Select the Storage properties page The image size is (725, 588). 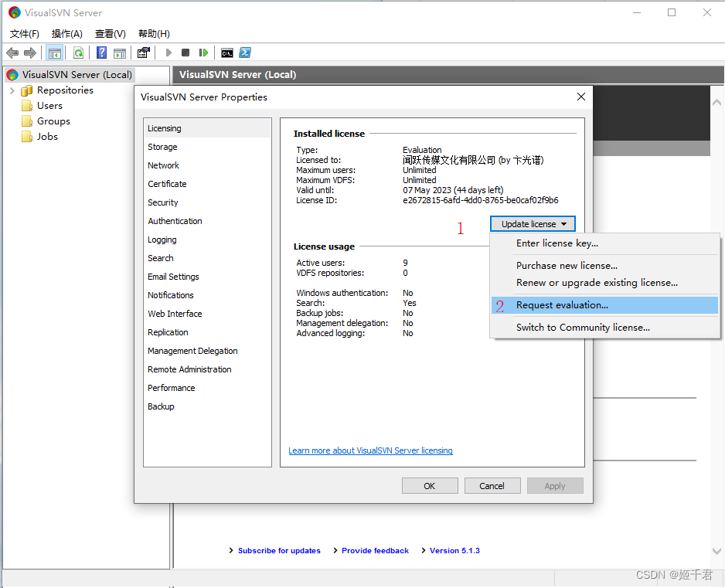pos(207,147)
